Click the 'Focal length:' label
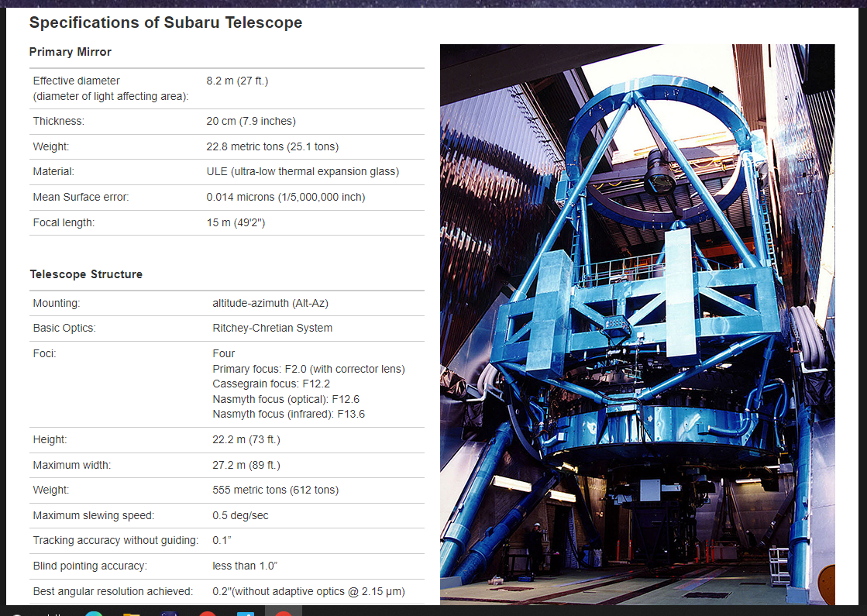This screenshot has height=616, width=867. pos(64,222)
